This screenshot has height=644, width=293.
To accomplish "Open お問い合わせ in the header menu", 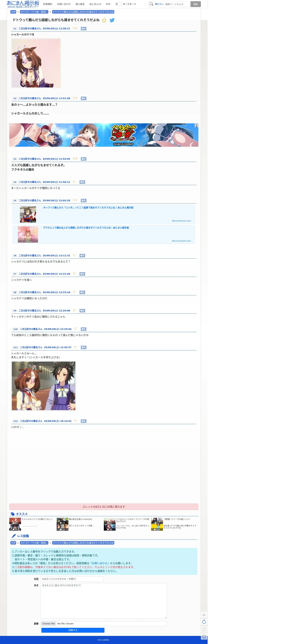I will pos(64,4).
